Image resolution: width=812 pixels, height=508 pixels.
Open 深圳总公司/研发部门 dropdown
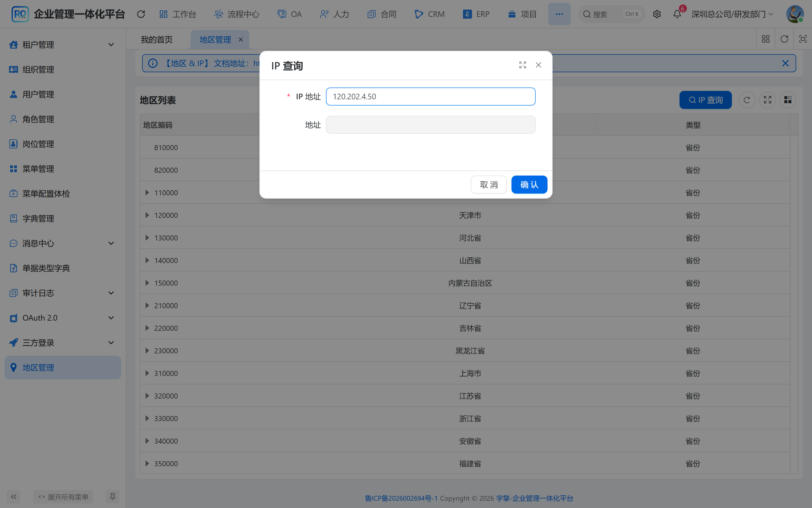pos(732,14)
